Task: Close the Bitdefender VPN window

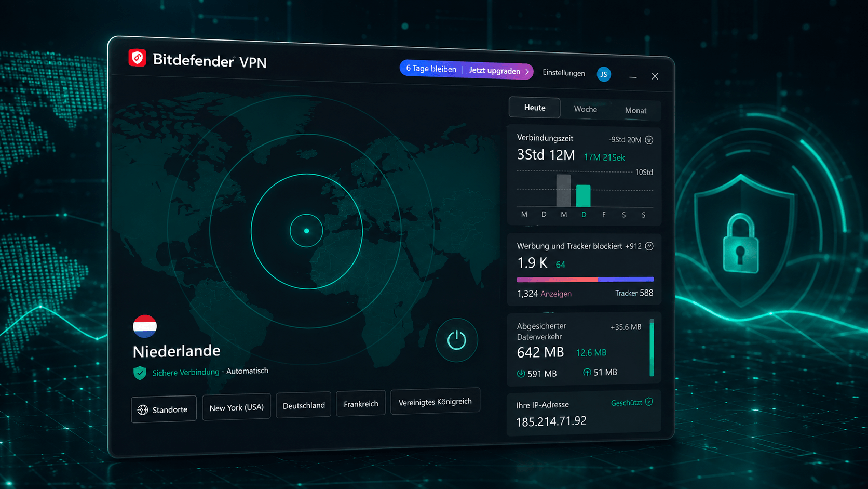Action: click(x=655, y=76)
